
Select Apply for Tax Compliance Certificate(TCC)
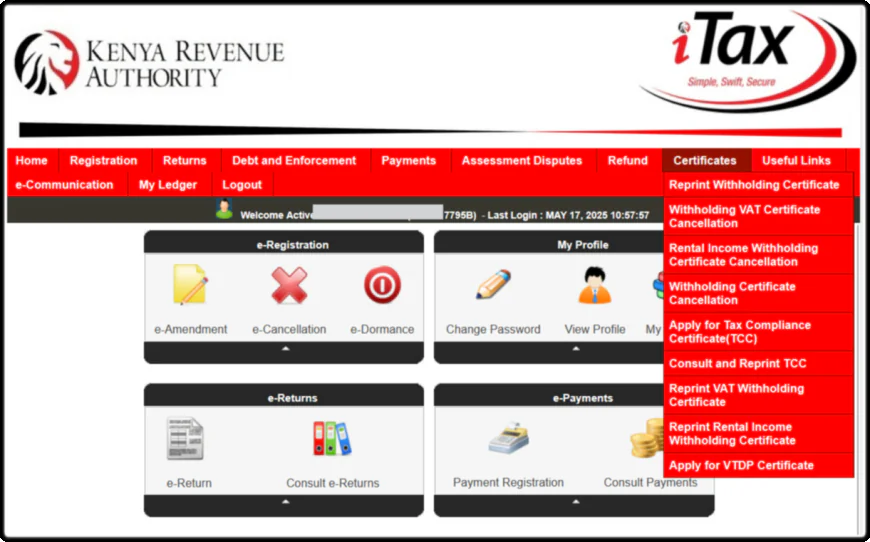[758, 332]
